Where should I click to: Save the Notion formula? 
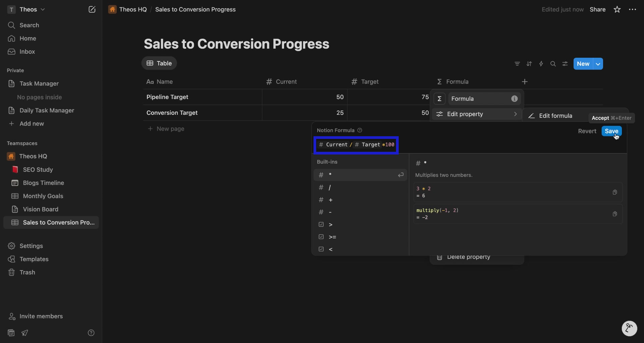[x=611, y=131]
